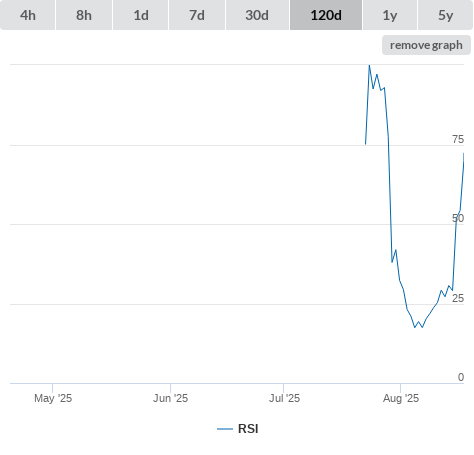This screenshot has height=455, width=474.
Task: Click the lowest trough of RSI line
Action: (415, 327)
